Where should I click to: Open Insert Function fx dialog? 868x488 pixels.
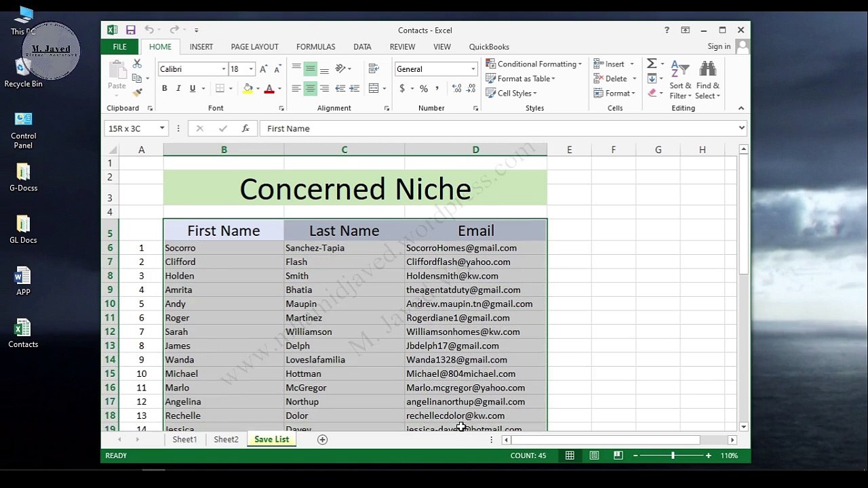[245, 128]
